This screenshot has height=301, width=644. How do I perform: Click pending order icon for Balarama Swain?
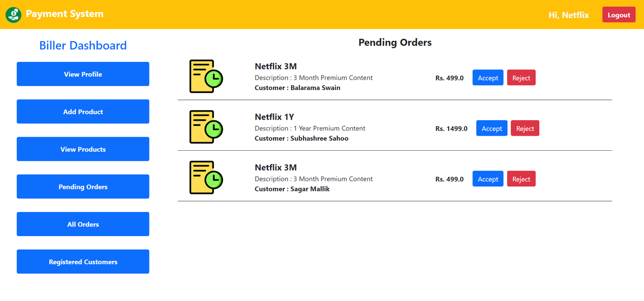(206, 76)
